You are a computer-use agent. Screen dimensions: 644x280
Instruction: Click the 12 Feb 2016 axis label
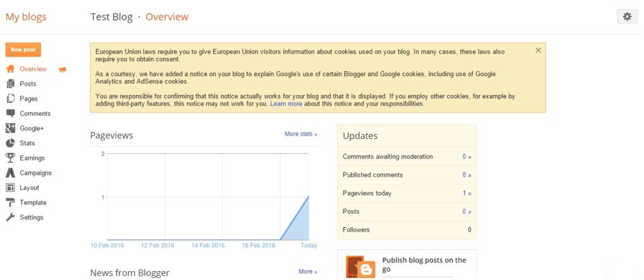pyautogui.click(x=158, y=245)
